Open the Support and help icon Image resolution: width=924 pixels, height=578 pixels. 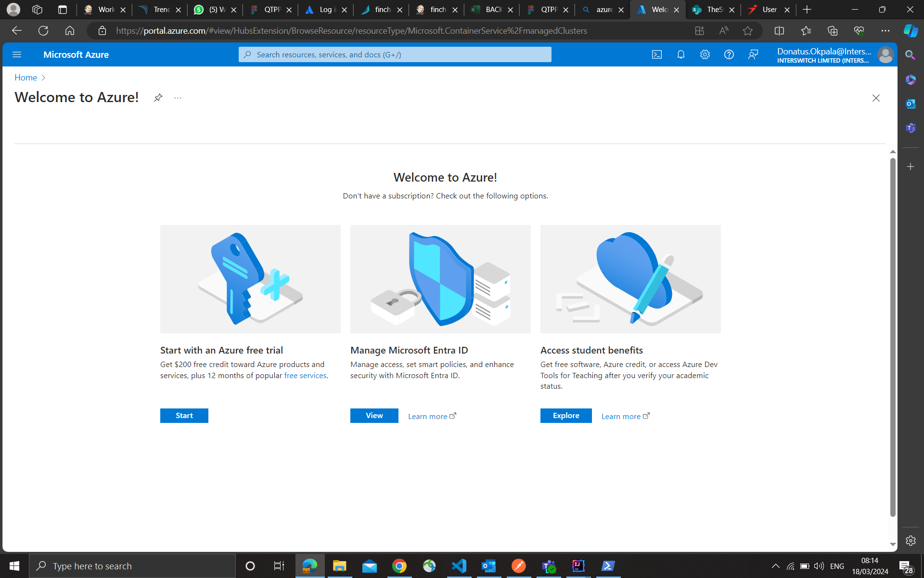coord(729,55)
